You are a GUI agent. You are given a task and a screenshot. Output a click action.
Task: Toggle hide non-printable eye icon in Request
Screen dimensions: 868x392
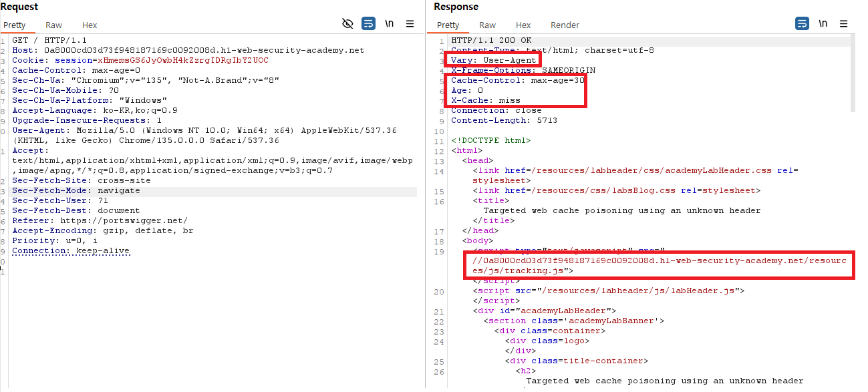pos(347,24)
